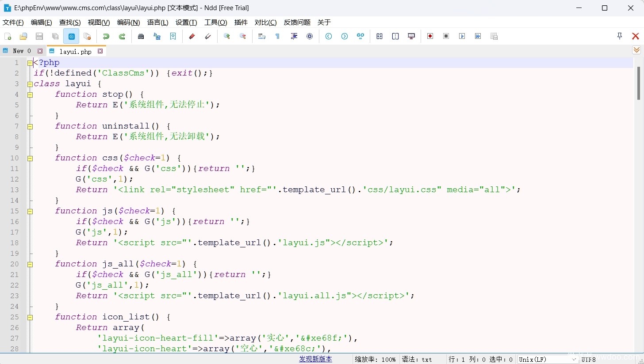
Task: Click the save macro icon
Action: [x=494, y=36]
